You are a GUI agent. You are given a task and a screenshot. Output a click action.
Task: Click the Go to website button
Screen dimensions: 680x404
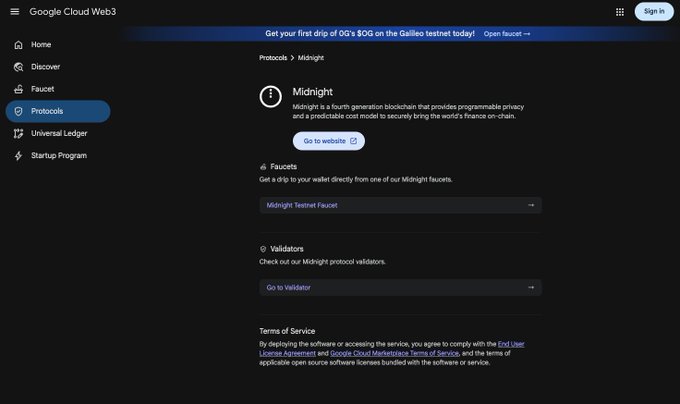point(329,141)
